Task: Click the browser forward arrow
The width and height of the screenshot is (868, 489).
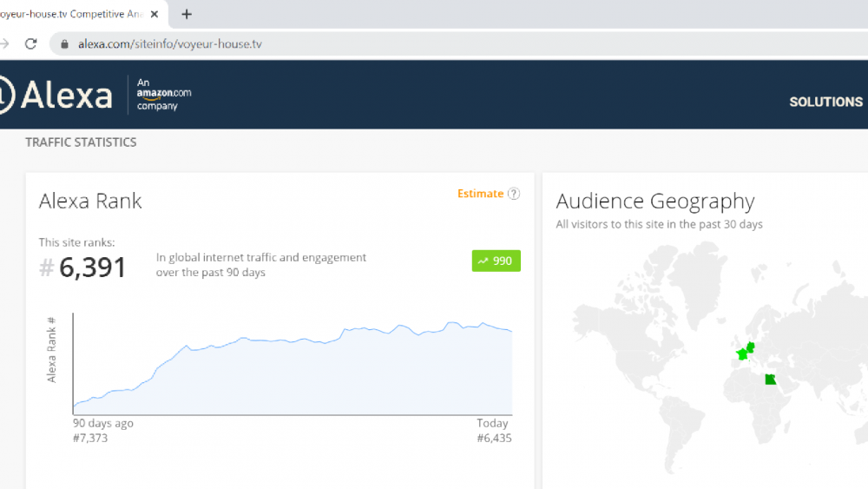Action: click(x=5, y=43)
